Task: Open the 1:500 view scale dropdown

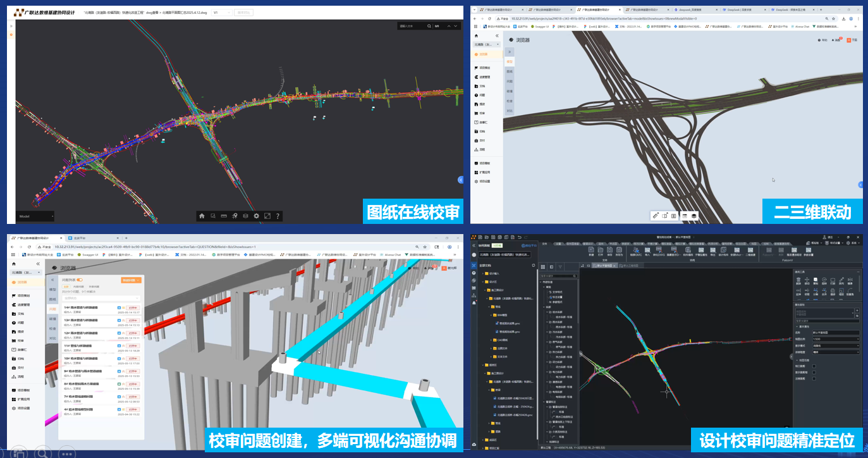Action: pyautogui.click(x=835, y=339)
